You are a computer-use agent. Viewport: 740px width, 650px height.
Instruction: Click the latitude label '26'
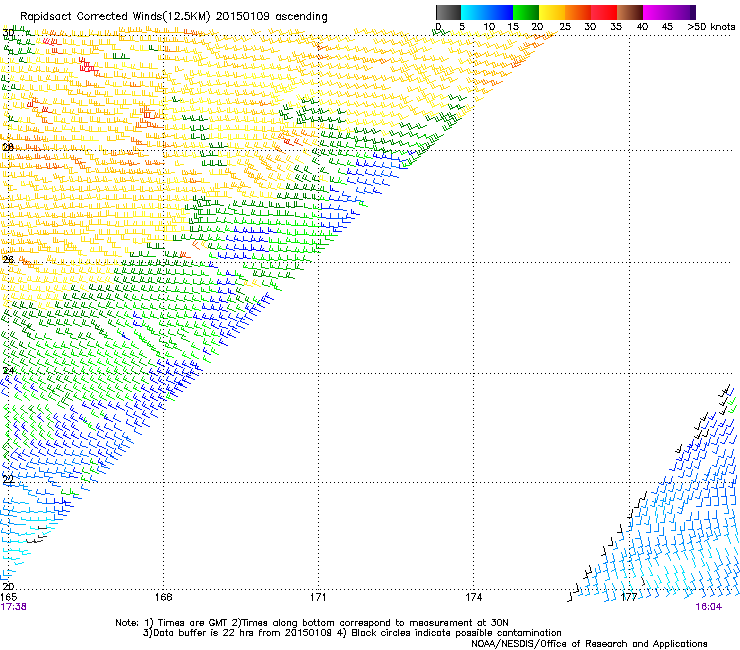[8, 259]
